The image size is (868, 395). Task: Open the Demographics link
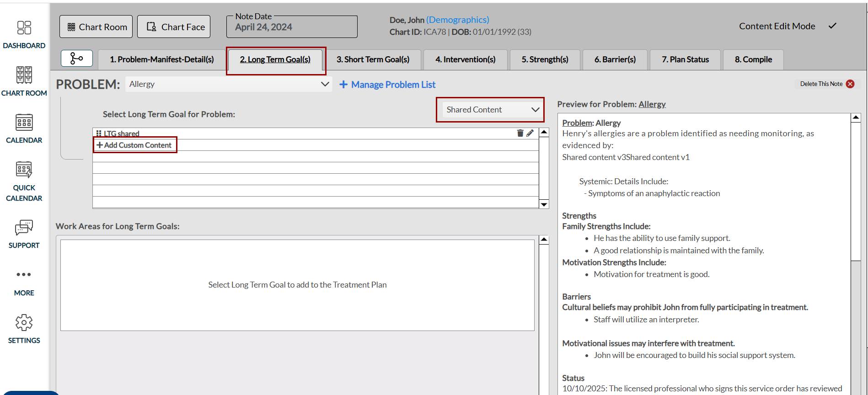click(457, 20)
